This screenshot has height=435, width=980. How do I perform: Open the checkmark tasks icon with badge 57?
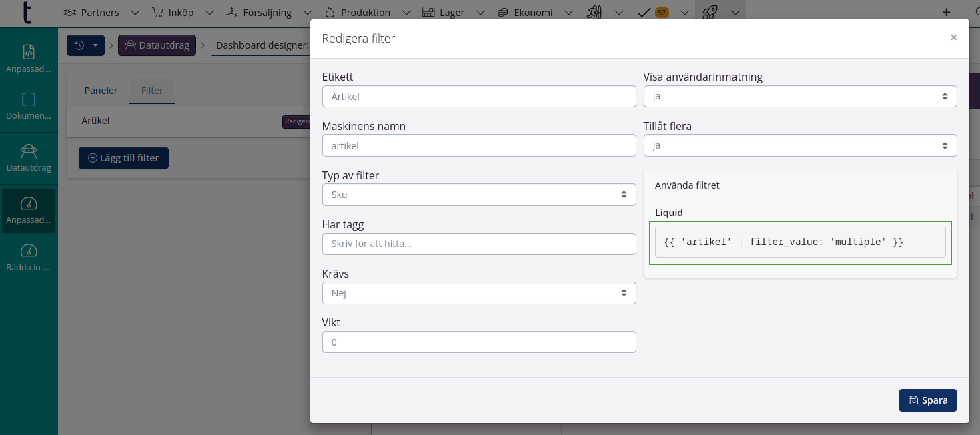pos(645,13)
